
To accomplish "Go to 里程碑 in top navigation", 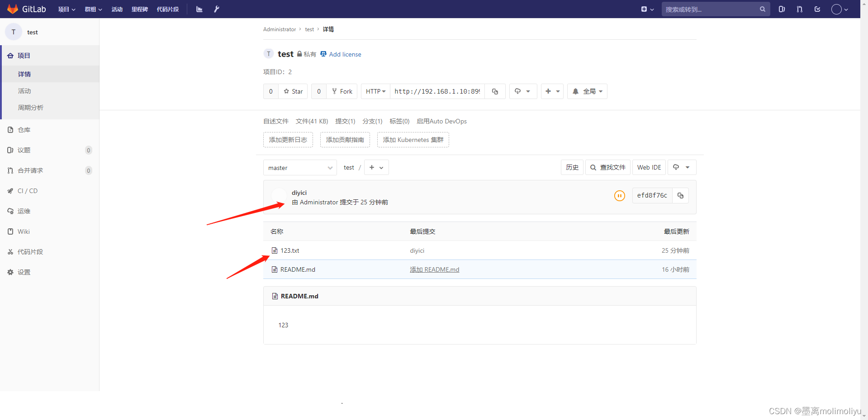I will click(140, 9).
